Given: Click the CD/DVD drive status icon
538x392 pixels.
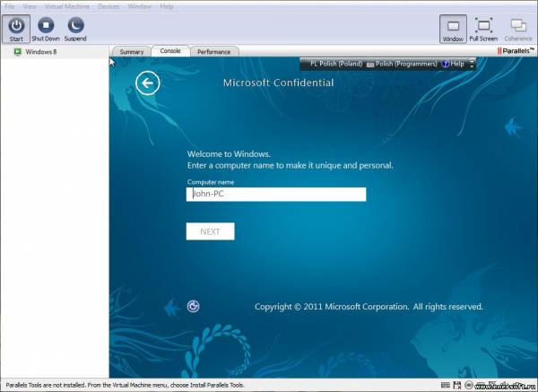Looking at the screenshot, I should 468,385.
